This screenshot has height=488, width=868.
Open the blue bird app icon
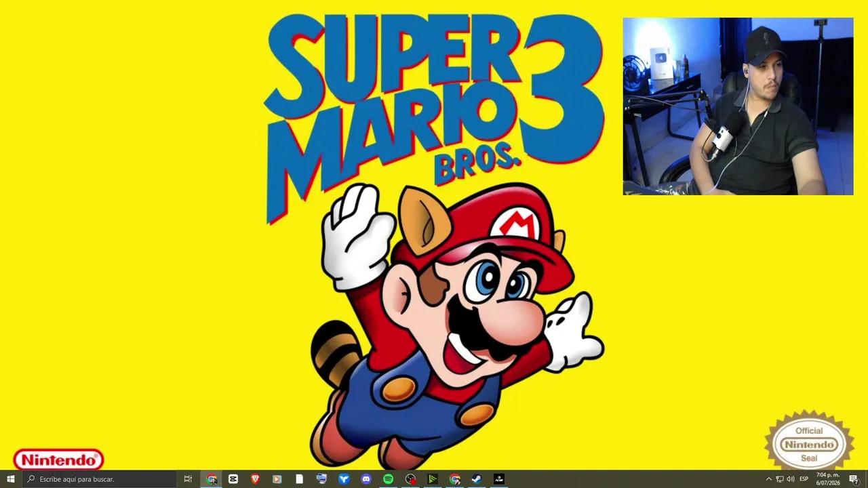(x=344, y=479)
